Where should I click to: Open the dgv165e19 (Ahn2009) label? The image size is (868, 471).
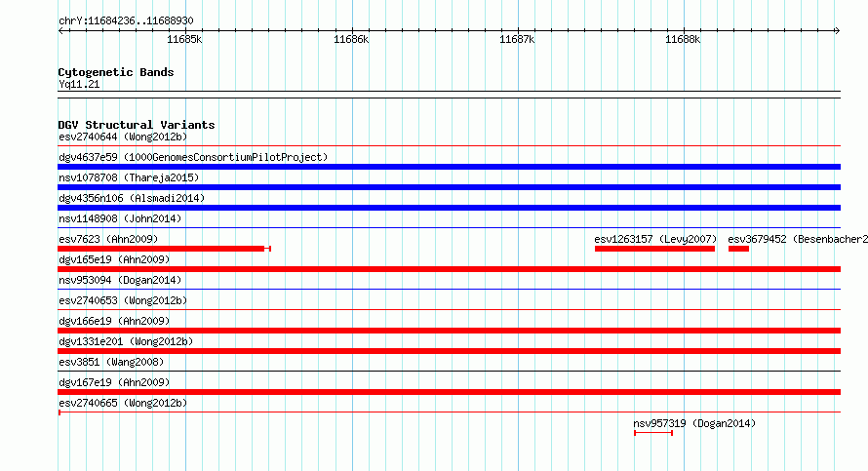[x=114, y=259]
